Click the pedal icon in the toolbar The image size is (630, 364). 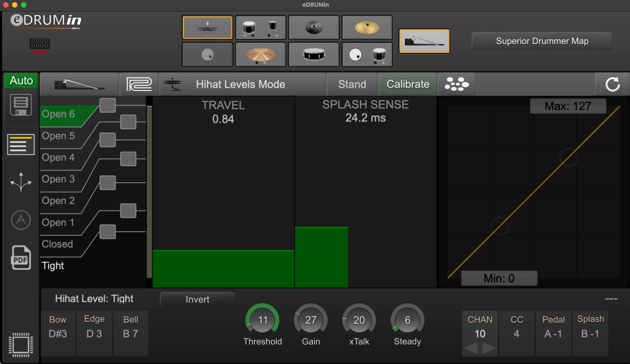(79, 84)
